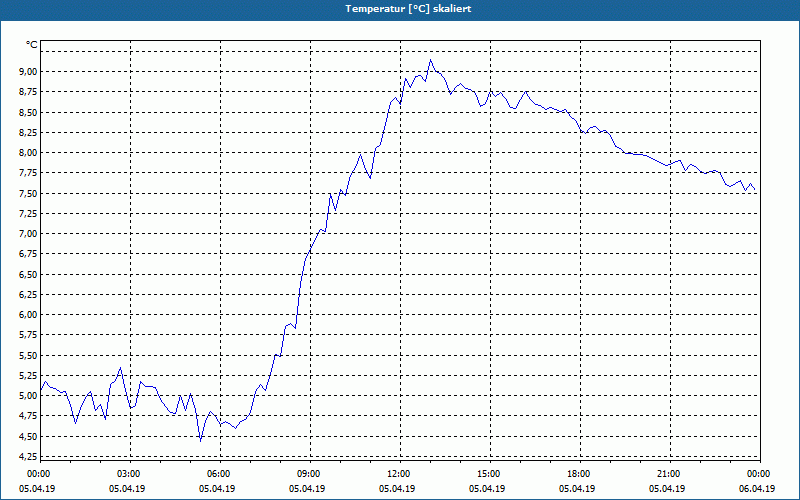800x500 pixels.
Task: Select the 4,75 y-axis value
Action: (x=28, y=416)
